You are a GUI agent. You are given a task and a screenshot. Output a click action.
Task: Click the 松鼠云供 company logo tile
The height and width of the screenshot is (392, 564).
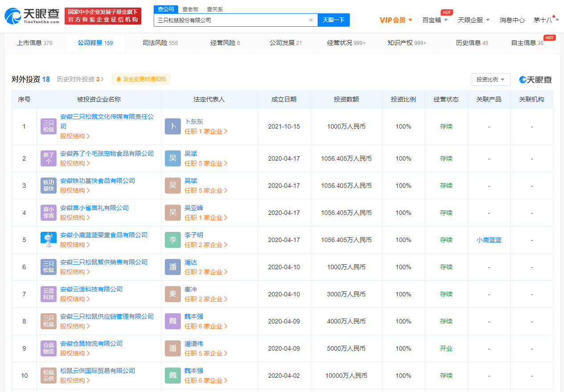coord(49,376)
